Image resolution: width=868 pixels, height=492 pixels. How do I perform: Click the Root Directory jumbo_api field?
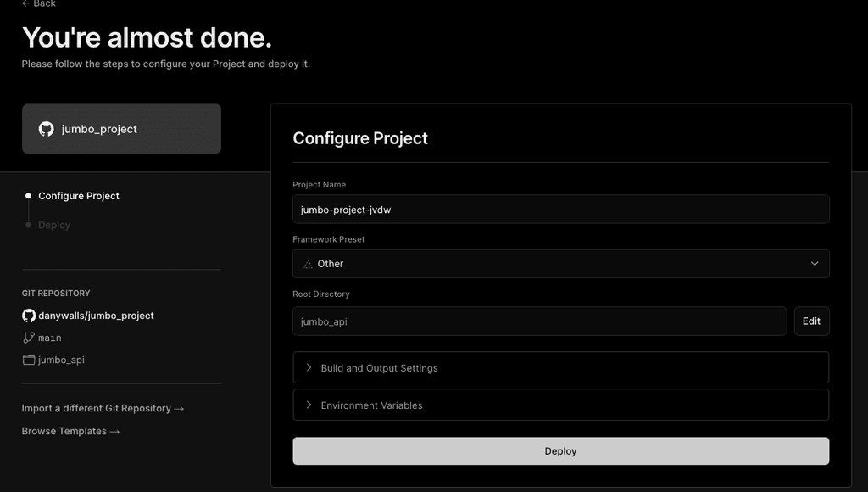pos(539,321)
